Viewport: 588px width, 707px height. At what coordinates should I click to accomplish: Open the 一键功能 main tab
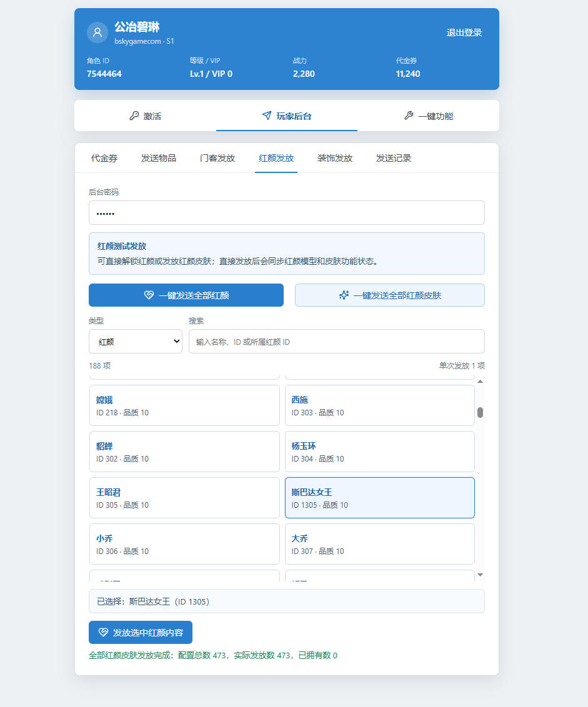pos(428,116)
